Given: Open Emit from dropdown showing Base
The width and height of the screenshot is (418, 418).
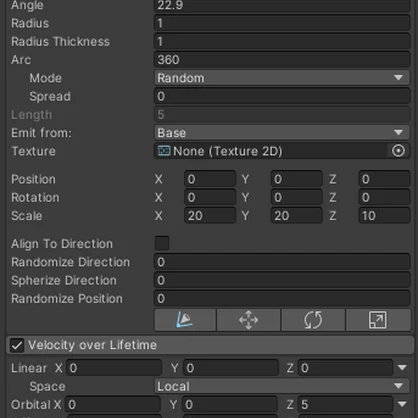Looking at the screenshot, I should tap(282, 133).
